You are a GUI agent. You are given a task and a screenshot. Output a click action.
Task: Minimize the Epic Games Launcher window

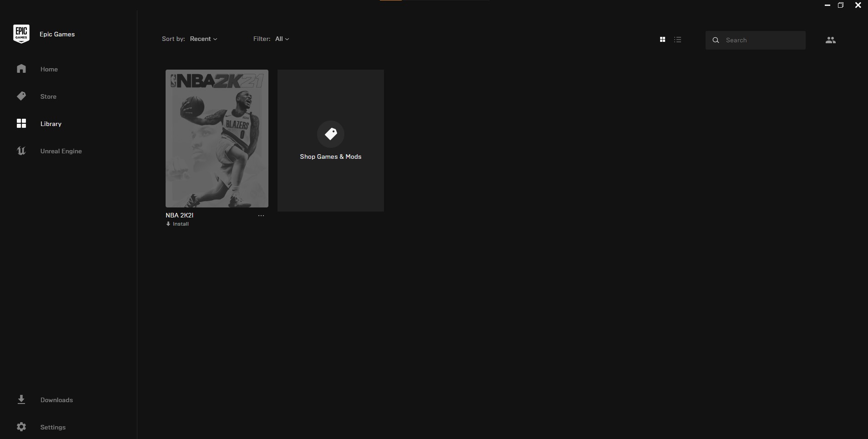pyautogui.click(x=828, y=5)
